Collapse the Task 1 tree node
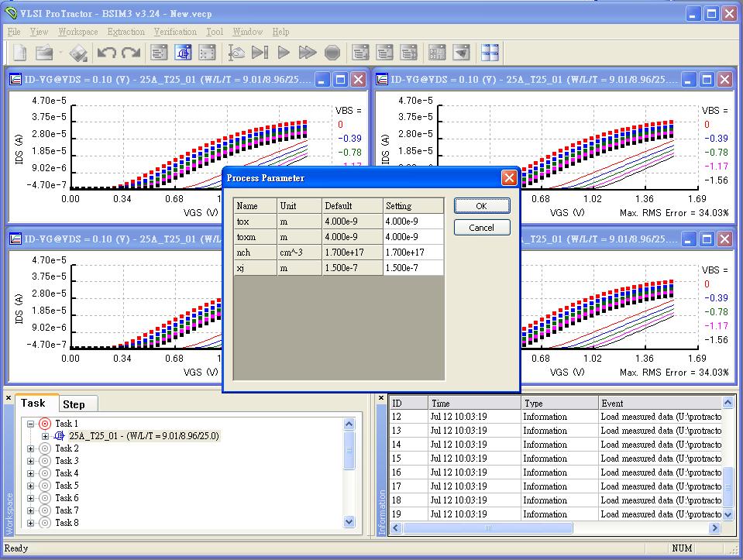The height and width of the screenshot is (560, 743). pos(31,424)
